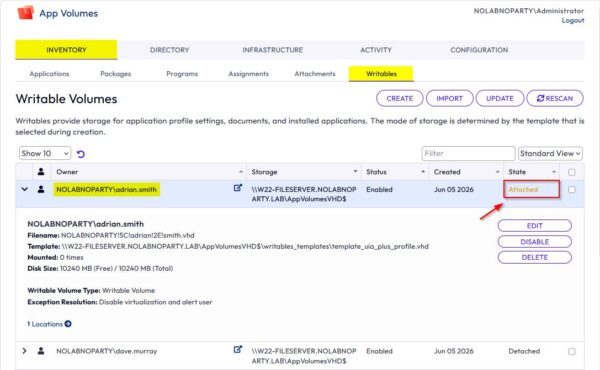Switch to the Programs sub-tab
The image size is (600, 370).
(182, 73)
